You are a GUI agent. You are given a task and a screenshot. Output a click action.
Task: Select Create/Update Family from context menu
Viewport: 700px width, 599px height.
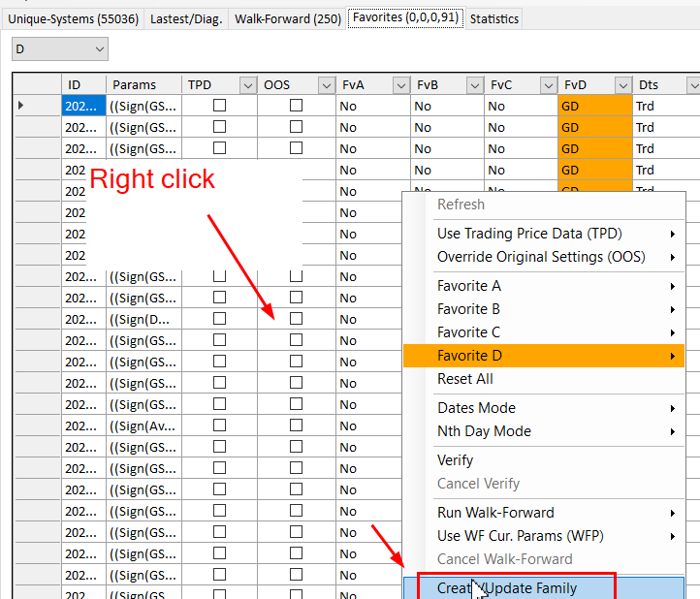[x=519, y=587]
